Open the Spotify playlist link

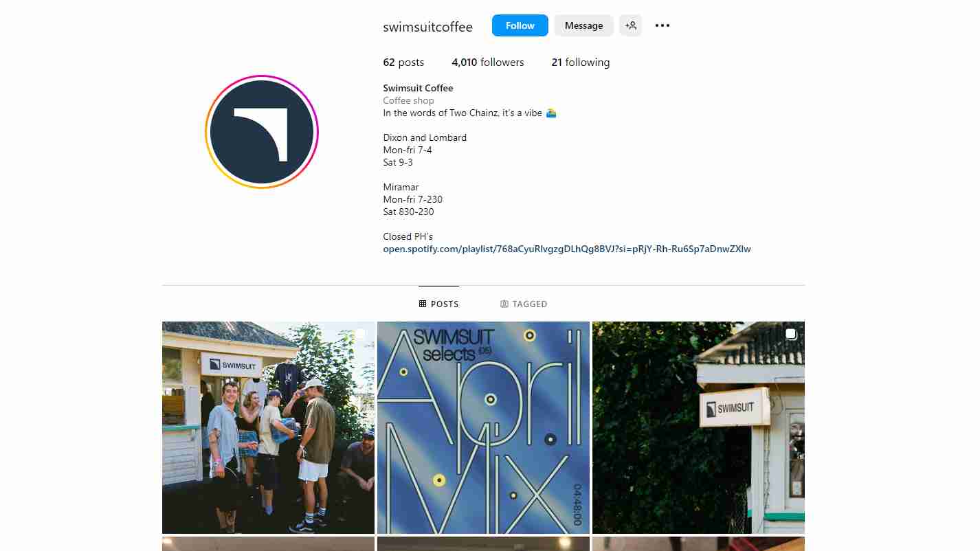(567, 249)
